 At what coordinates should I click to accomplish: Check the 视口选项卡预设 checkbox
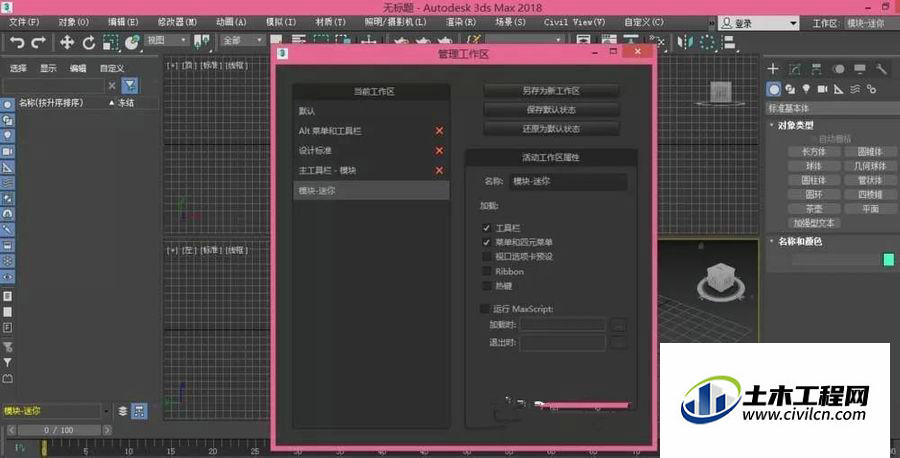click(x=487, y=257)
